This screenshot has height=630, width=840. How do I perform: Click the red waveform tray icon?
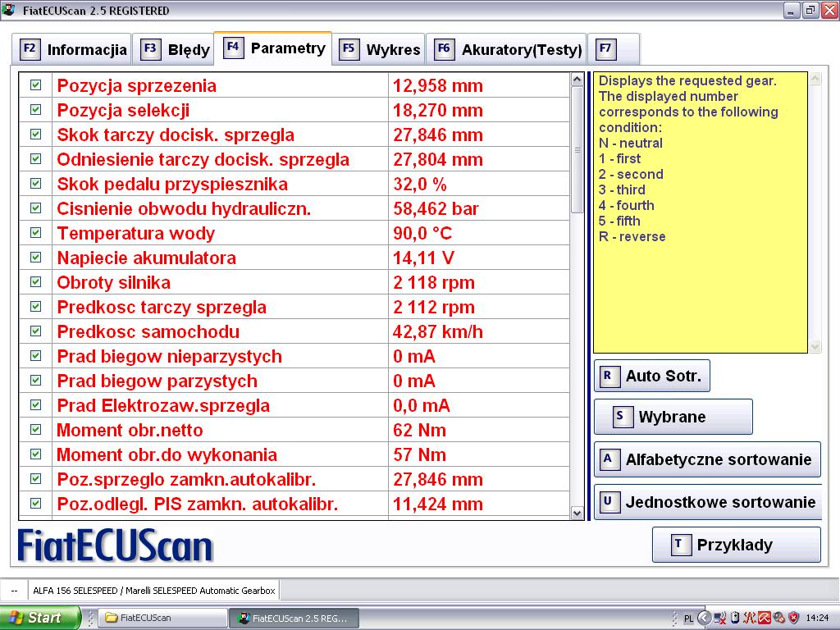point(750,619)
